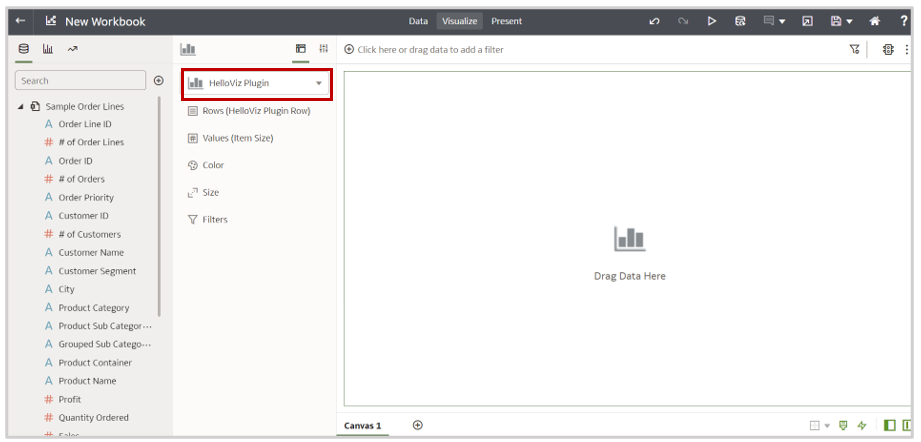The image size is (921, 442).
Task: Open the Analytics pane trend icon
Action: pyautogui.click(x=72, y=49)
